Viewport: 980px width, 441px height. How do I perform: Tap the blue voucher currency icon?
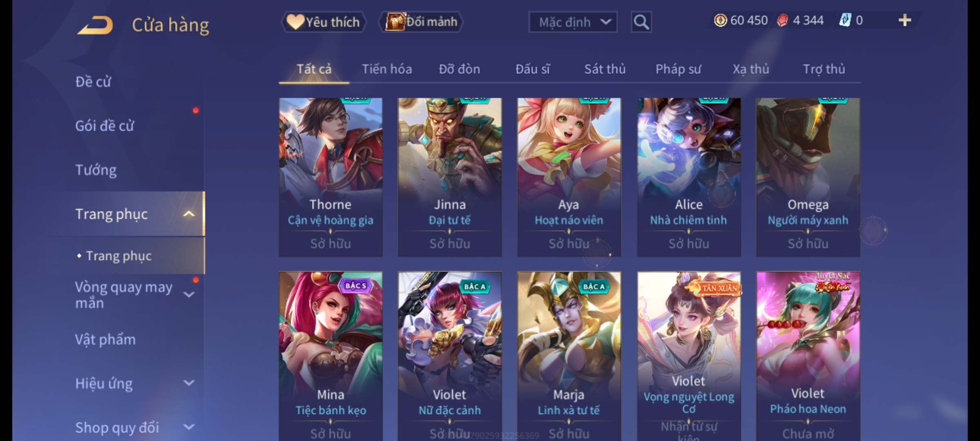click(x=845, y=20)
